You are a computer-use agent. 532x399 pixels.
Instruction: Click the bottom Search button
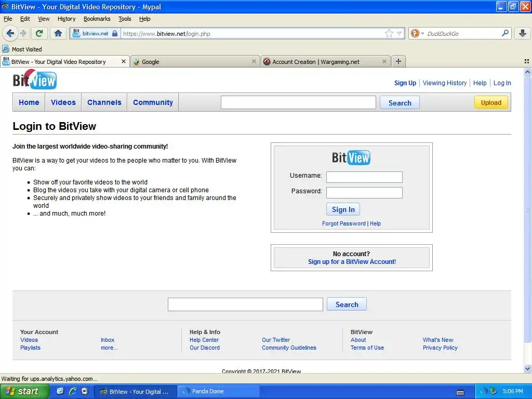(347, 304)
